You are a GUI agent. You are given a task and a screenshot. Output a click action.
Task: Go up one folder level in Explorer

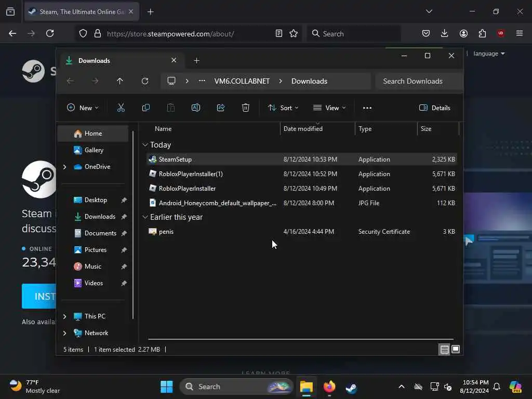point(120,81)
